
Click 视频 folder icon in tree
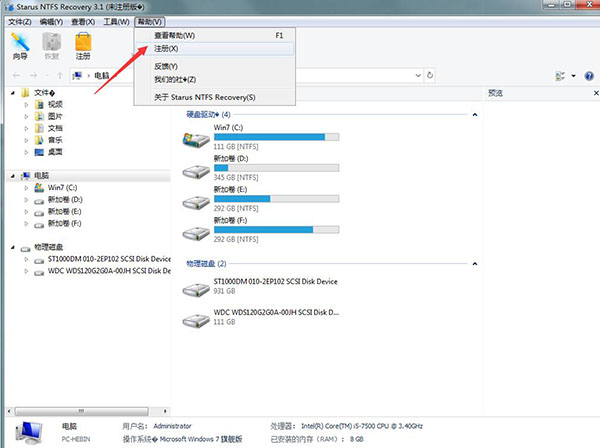click(39, 104)
